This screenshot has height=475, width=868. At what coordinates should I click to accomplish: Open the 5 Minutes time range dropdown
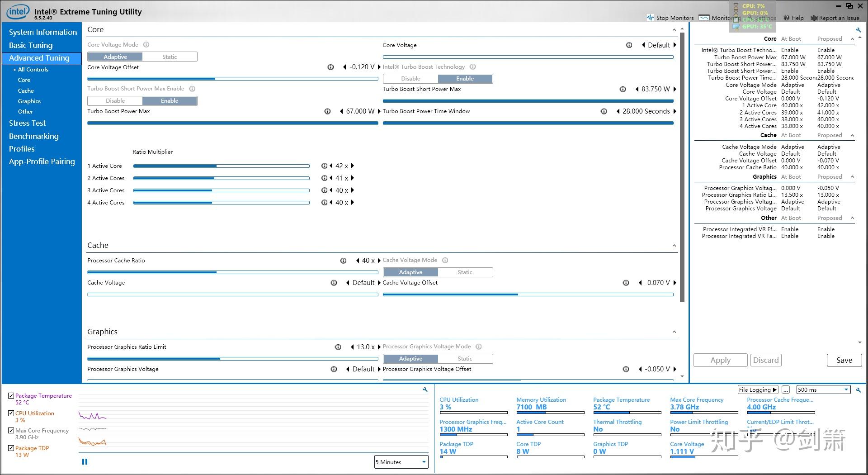coord(401,462)
